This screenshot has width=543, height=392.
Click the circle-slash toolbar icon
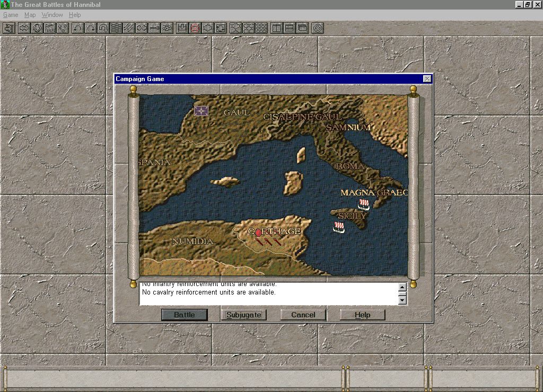tap(318, 28)
